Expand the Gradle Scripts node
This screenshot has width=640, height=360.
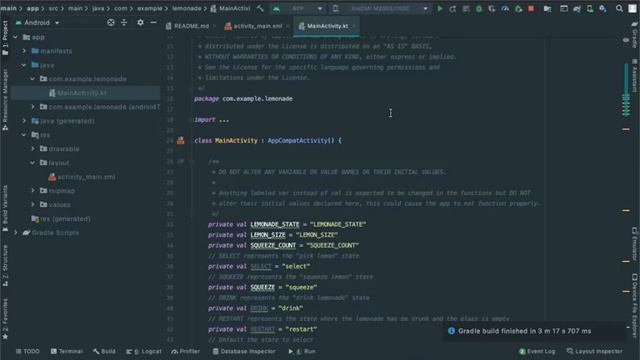[x=16, y=233]
